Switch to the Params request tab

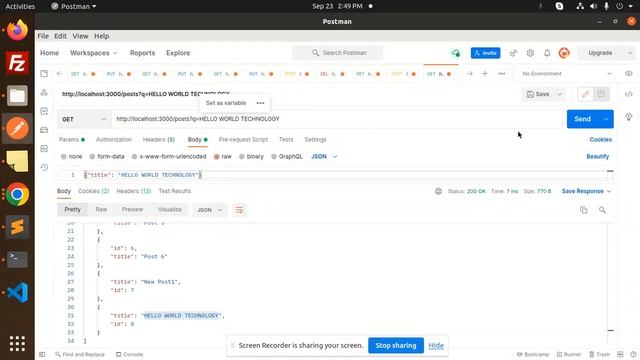pyautogui.click(x=71, y=140)
